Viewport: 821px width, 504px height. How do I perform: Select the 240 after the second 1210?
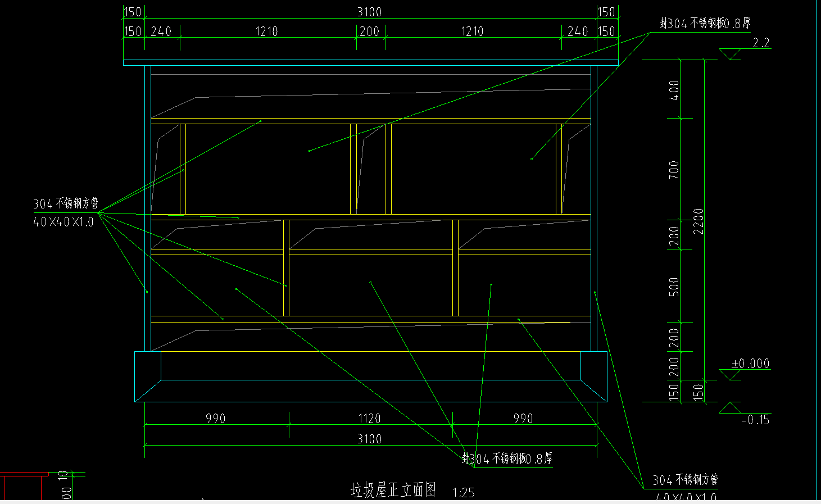[x=578, y=31]
